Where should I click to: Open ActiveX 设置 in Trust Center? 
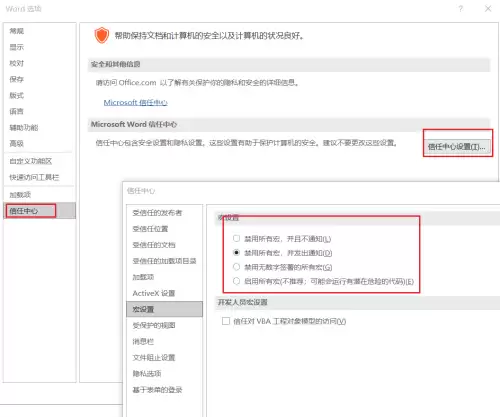(154, 293)
